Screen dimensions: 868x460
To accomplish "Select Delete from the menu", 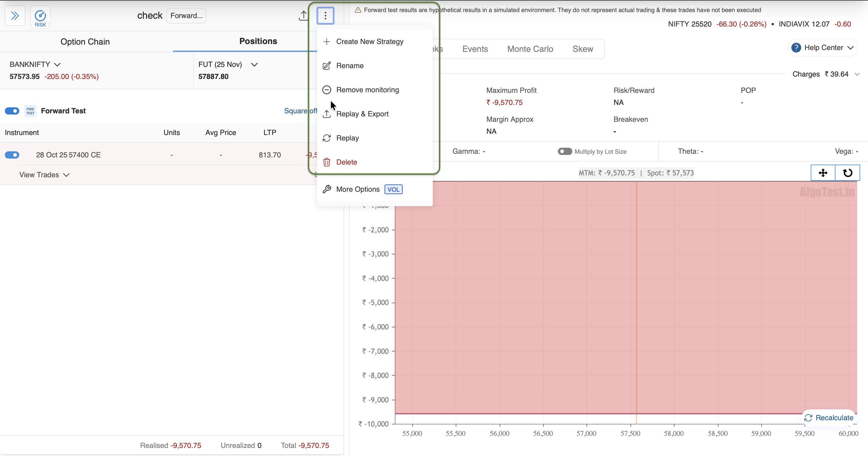I will click(346, 162).
